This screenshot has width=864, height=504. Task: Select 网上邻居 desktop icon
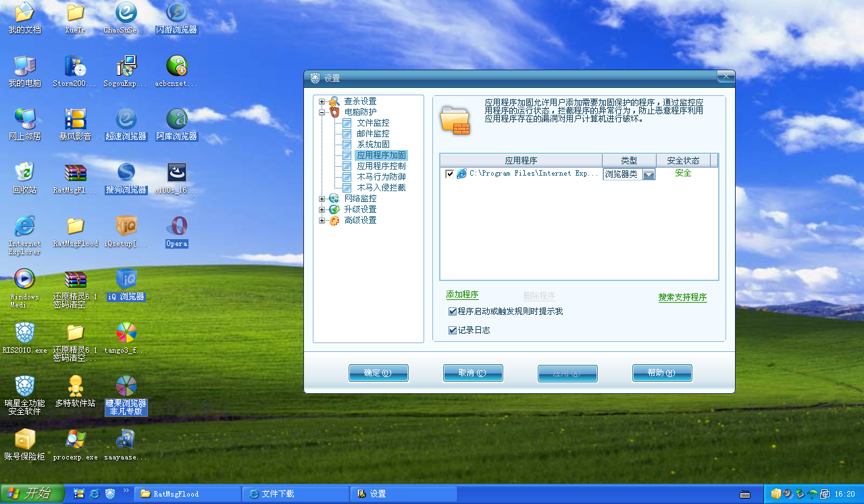[24, 124]
